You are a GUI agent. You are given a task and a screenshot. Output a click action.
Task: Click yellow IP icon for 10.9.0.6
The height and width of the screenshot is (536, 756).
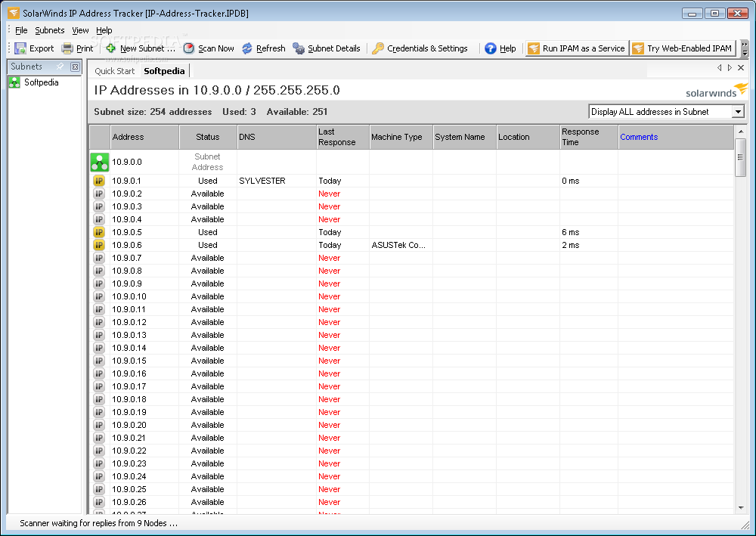99,245
